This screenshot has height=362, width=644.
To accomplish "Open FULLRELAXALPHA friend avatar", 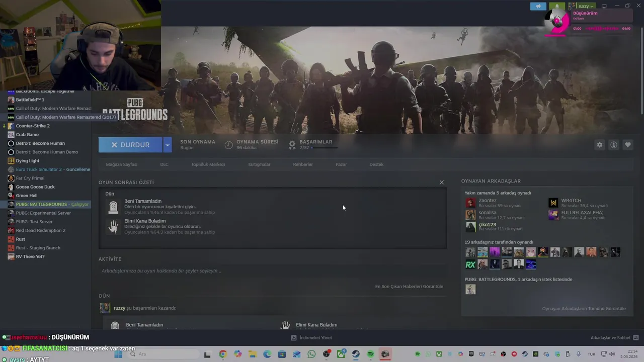I will pyautogui.click(x=553, y=215).
